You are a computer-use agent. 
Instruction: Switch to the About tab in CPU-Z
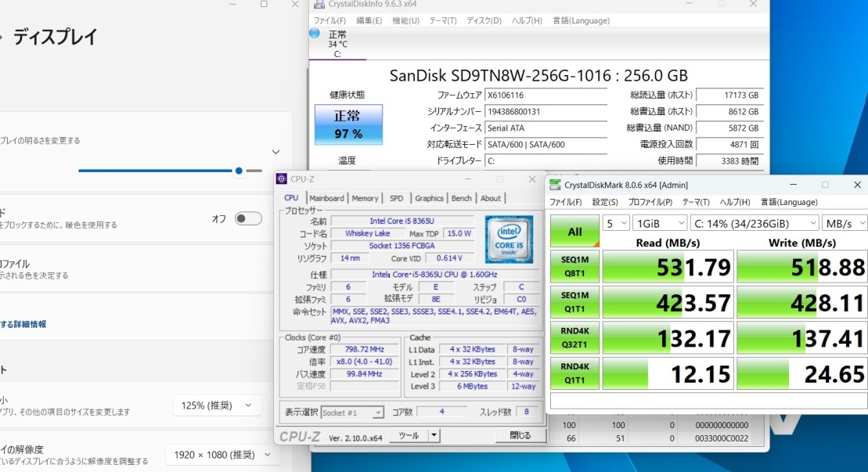point(491,198)
